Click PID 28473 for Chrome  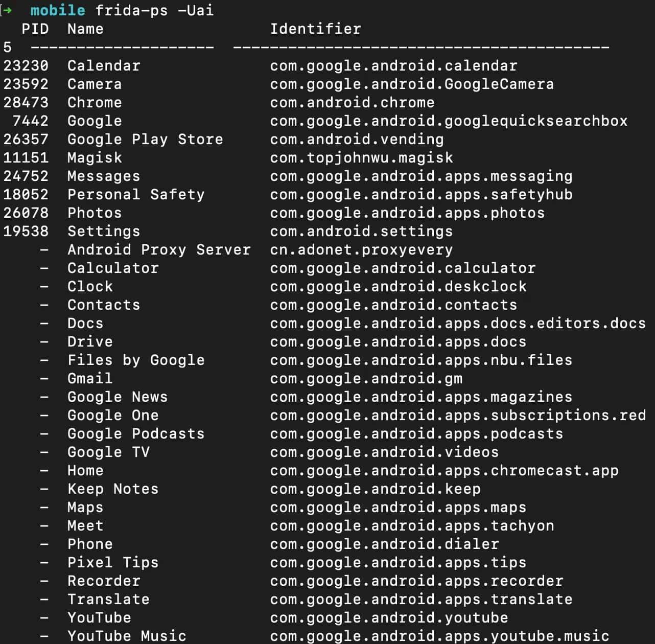coord(26,102)
